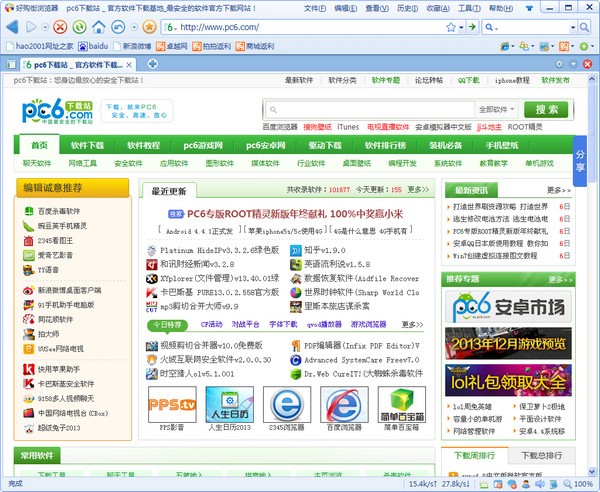Click the 100% zoom level text
The image size is (600, 492).
583,484
